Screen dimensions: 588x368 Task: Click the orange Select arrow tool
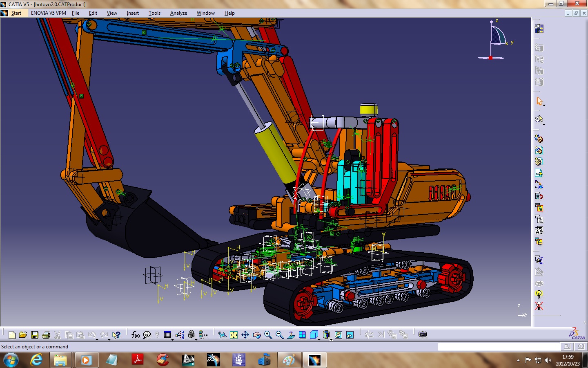(539, 101)
